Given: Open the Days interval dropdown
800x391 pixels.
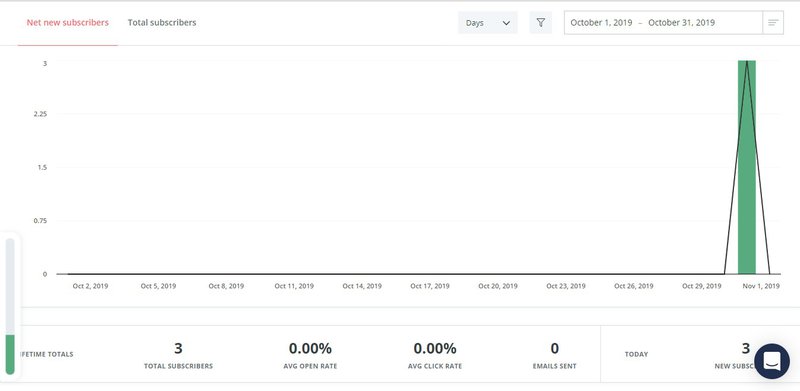Looking at the screenshot, I should click(x=488, y=23).
